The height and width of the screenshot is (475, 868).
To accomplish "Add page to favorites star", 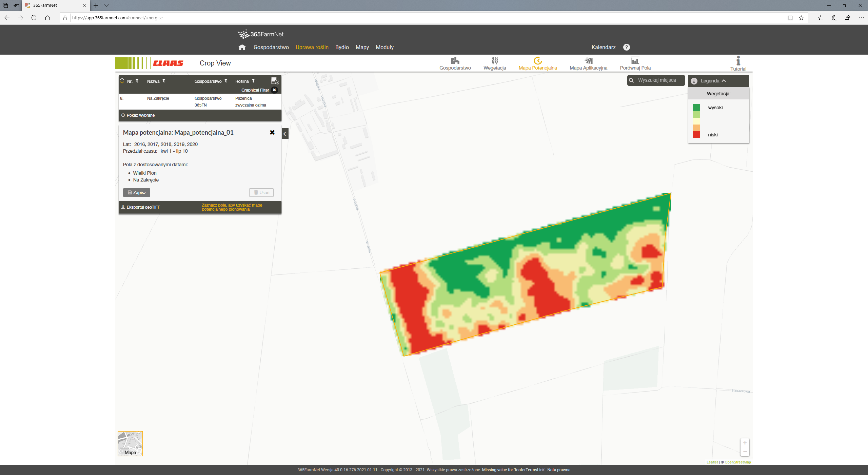I will 801,18.
